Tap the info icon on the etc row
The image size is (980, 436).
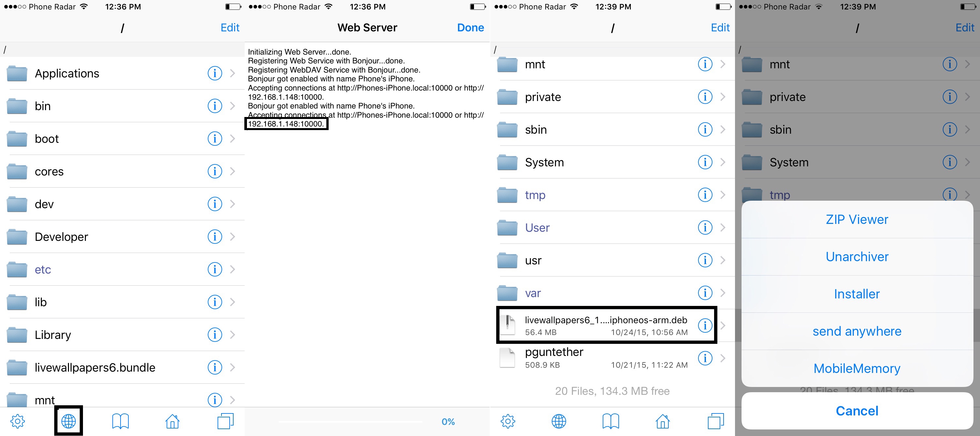(215, 269)
